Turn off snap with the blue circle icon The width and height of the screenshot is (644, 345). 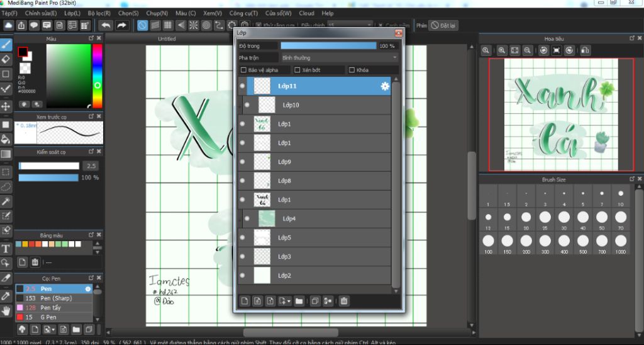pyautogui.click(x=142, y=25)
